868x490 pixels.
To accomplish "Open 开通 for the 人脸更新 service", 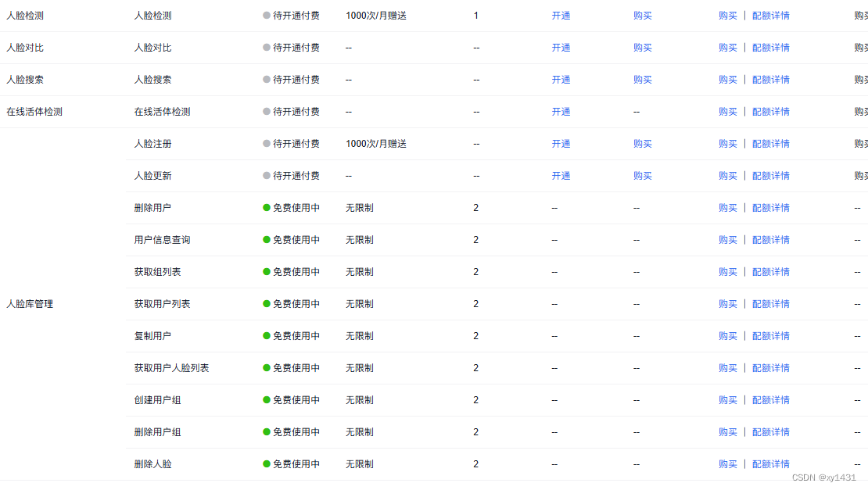I will [561, 175].
